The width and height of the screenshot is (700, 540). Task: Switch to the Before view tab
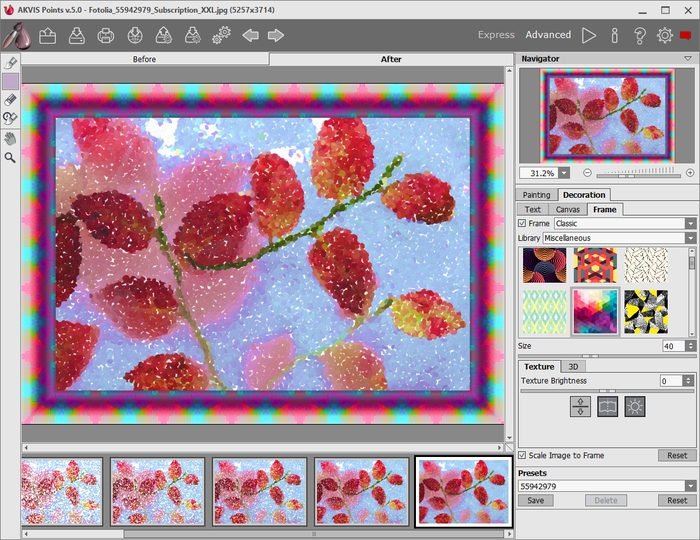pos(145,59)
